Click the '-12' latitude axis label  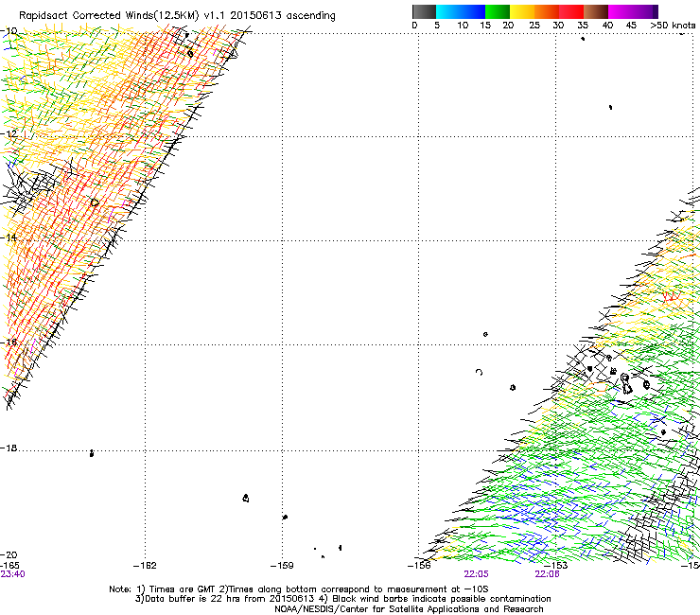click(9, 133)
